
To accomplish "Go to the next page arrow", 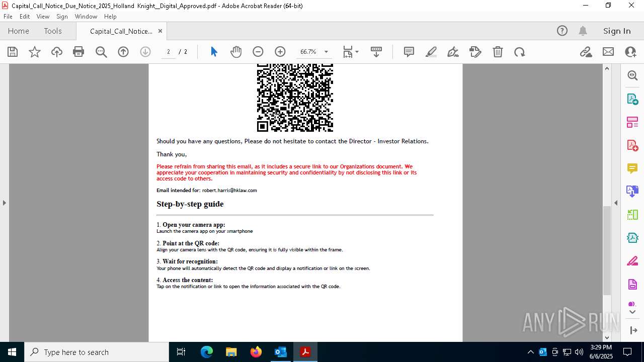I will pos(145,52).
